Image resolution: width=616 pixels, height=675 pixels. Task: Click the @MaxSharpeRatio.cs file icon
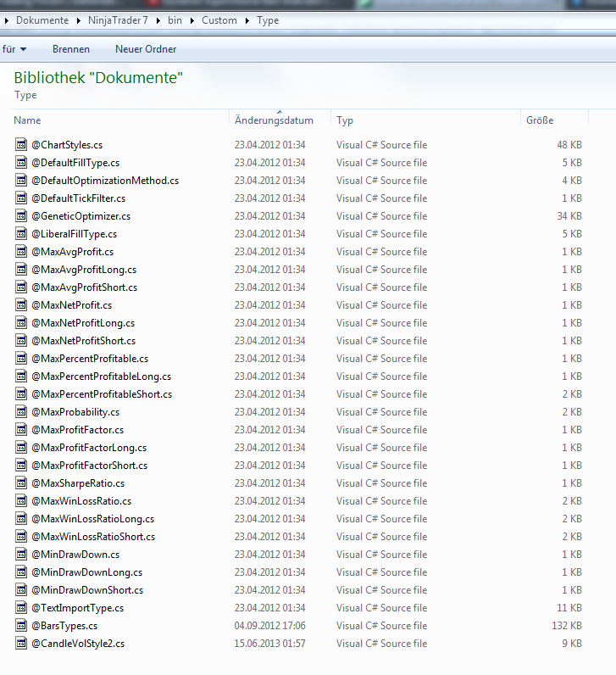click(21, 483)
